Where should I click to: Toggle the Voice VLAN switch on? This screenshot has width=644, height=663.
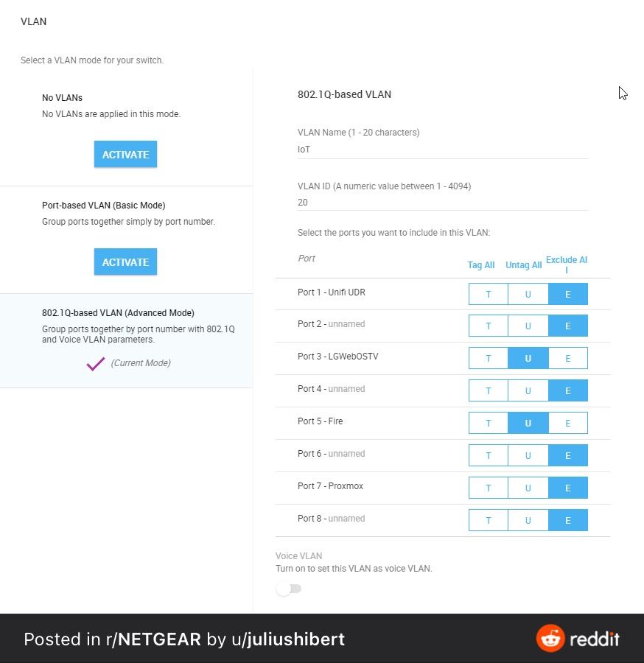pos(288,589)
